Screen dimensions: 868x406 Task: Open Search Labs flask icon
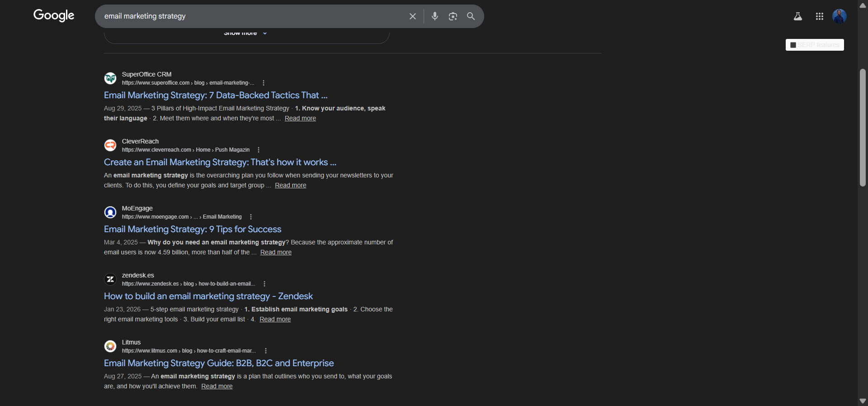click(x=798, y=16)
